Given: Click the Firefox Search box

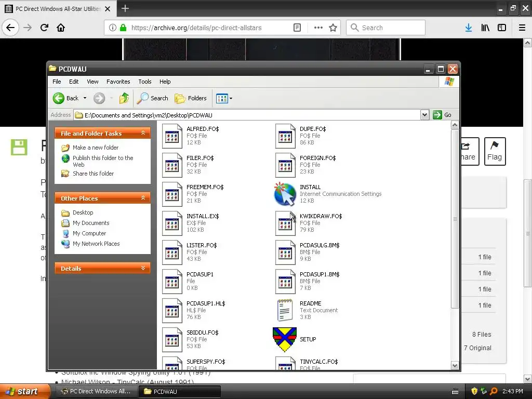Looking at the screenshot, I should click(x=385, y=28).
